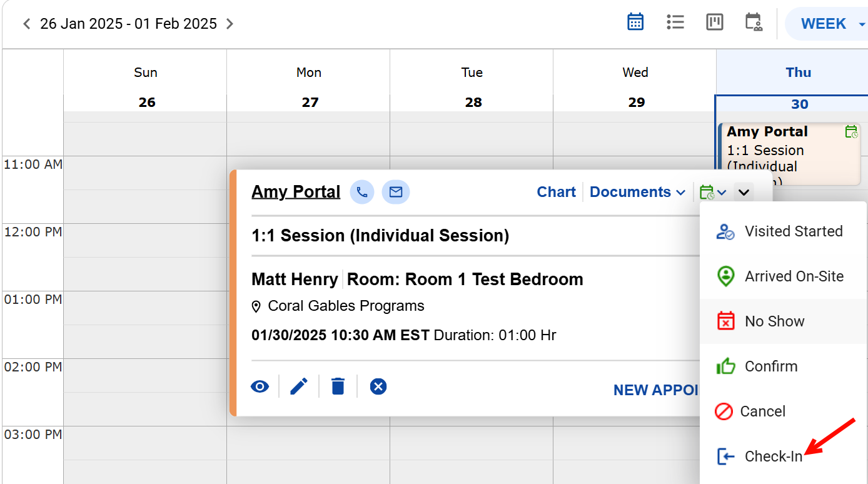
Task: Collapse the black chevron actions menu
Action: (744, 192)
